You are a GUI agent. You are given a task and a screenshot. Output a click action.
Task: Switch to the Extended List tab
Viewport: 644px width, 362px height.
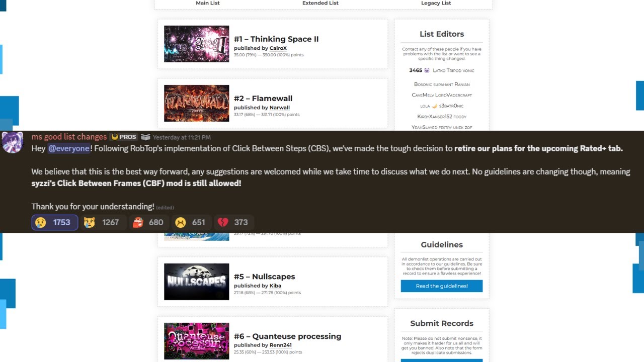pyautogui.click(x=320, y=3)
